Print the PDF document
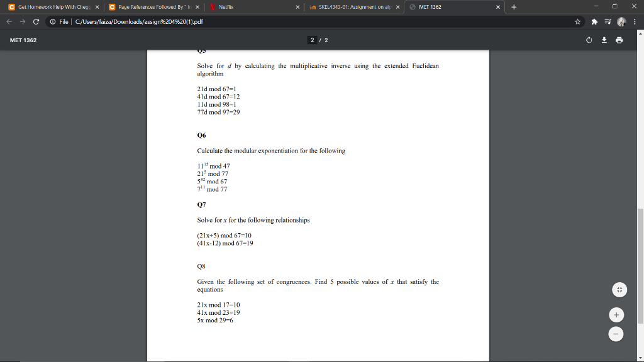 [x=618, y=39]
